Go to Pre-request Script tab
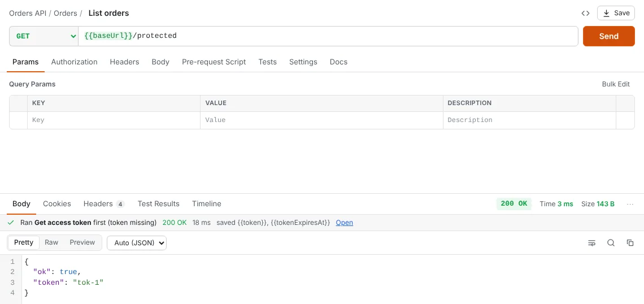 [214, 62]
